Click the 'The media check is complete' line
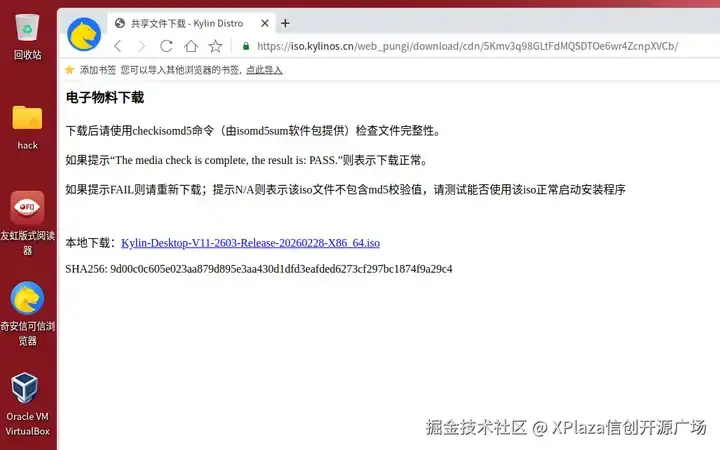The height and width of the screenshot is (450, 720). pos(247,160)
